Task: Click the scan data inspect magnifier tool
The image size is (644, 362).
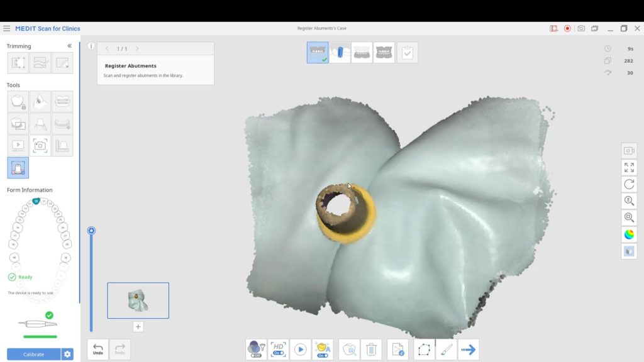Action: (x=350, y=349)
